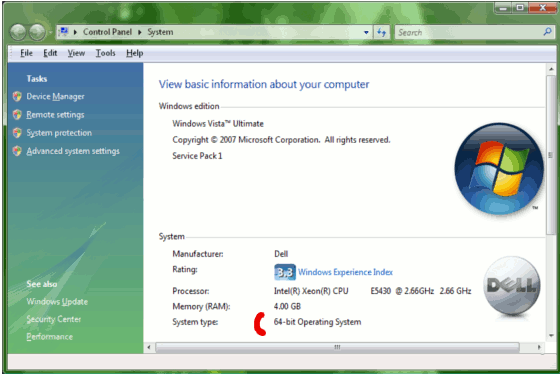The image size is (560, 374).
Task: Click shield icon beside Advanced system settings
Action: [17, 151]
